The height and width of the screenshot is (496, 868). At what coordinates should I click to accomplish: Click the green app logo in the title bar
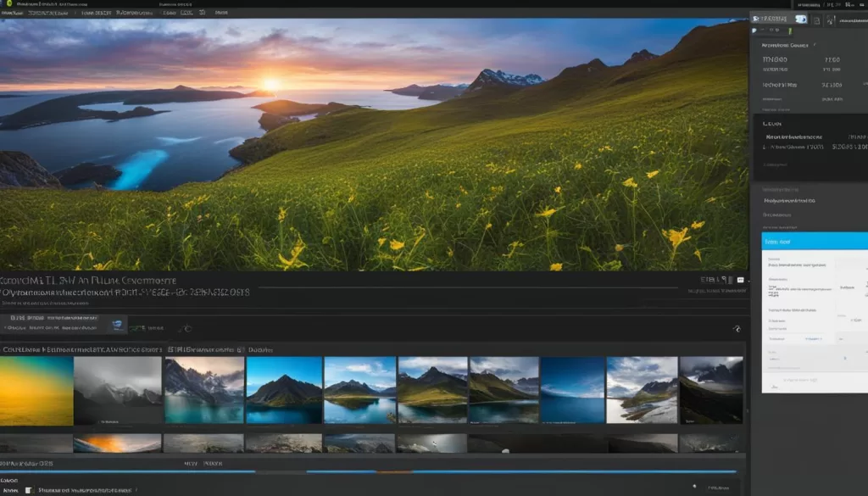pyautogui.click(x=8, y=4)
